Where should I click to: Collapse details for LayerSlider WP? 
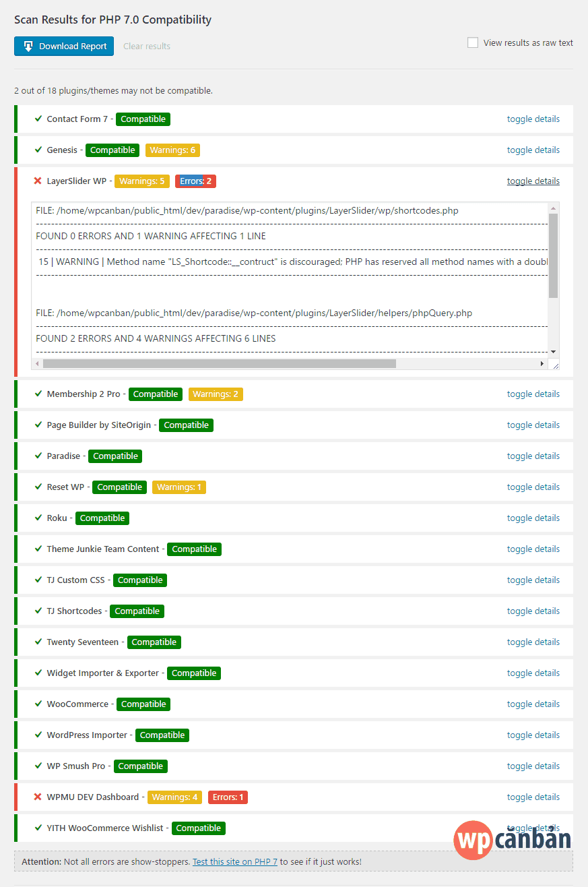click(x=533, y=181)
